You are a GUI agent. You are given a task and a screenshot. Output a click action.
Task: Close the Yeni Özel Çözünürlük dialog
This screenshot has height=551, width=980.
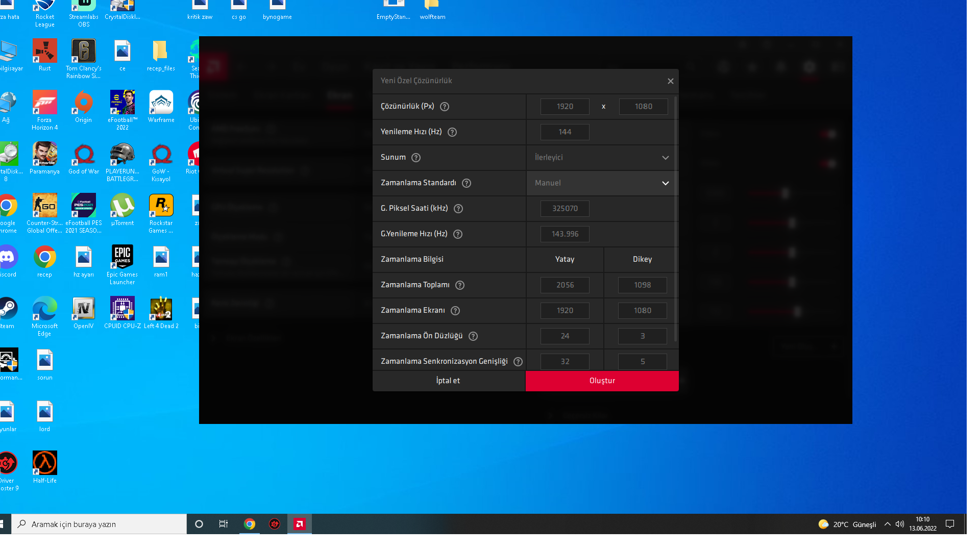click(x=671, y=81)
